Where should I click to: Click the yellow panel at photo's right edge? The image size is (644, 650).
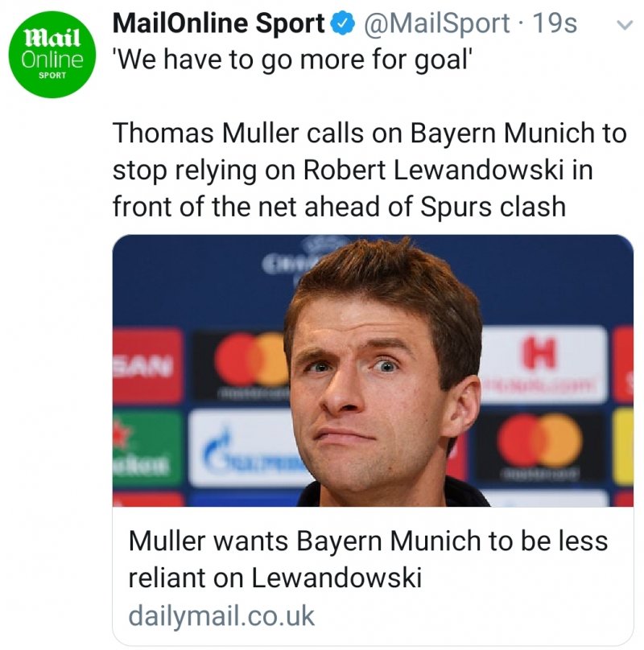[623, 445]
